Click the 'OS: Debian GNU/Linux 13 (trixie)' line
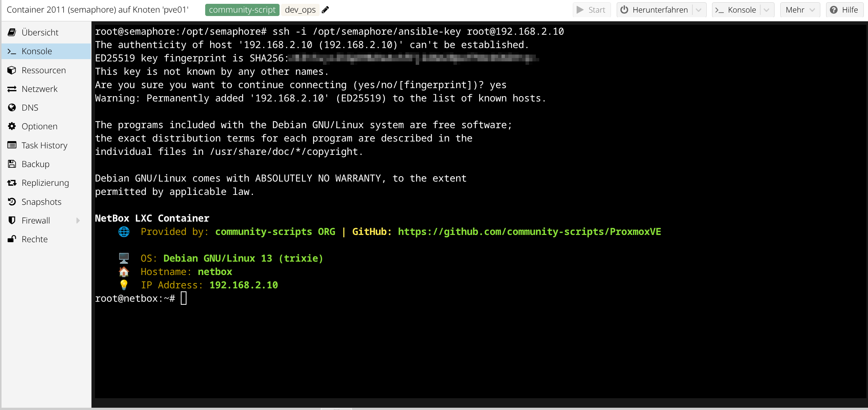This screenshot has width=868, height=410. pyautogui.click(x=232, y=258)
